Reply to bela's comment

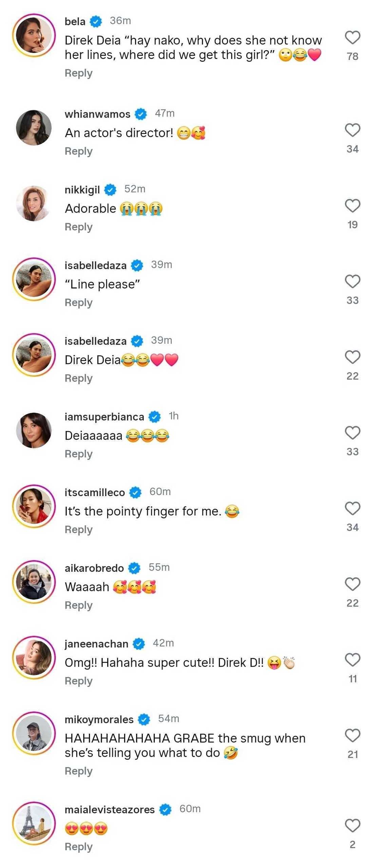[78, 73]
